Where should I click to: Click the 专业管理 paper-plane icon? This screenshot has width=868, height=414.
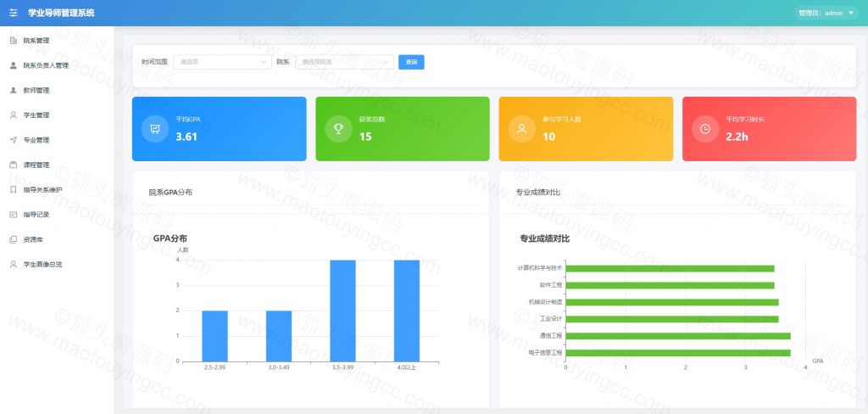14,140
